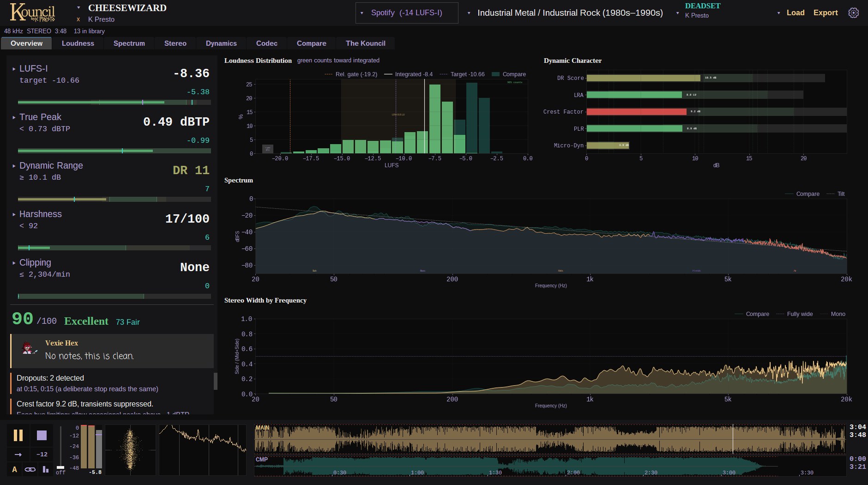Toggle the chain link icon

[30, 469]
